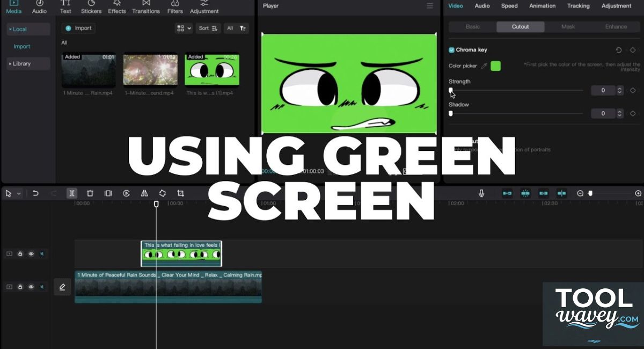This screenshot has height=349, width=644.
Task: Click the Freeze frame icon
Action: [108, 193]
